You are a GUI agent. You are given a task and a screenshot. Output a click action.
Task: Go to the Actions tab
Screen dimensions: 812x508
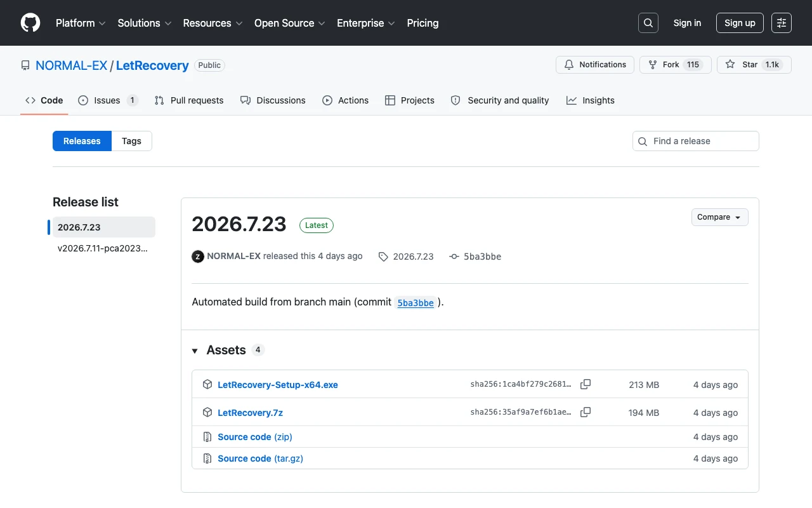point(345,100)
